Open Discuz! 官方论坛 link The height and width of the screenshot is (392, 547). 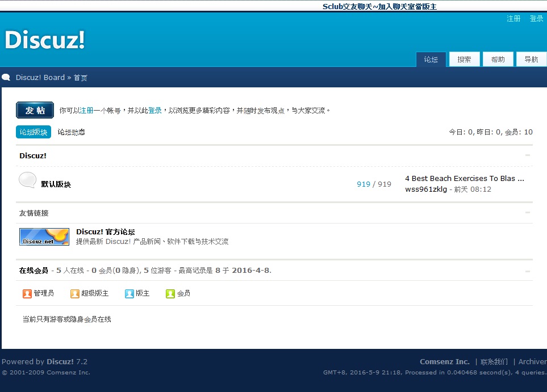click(105, 231)
